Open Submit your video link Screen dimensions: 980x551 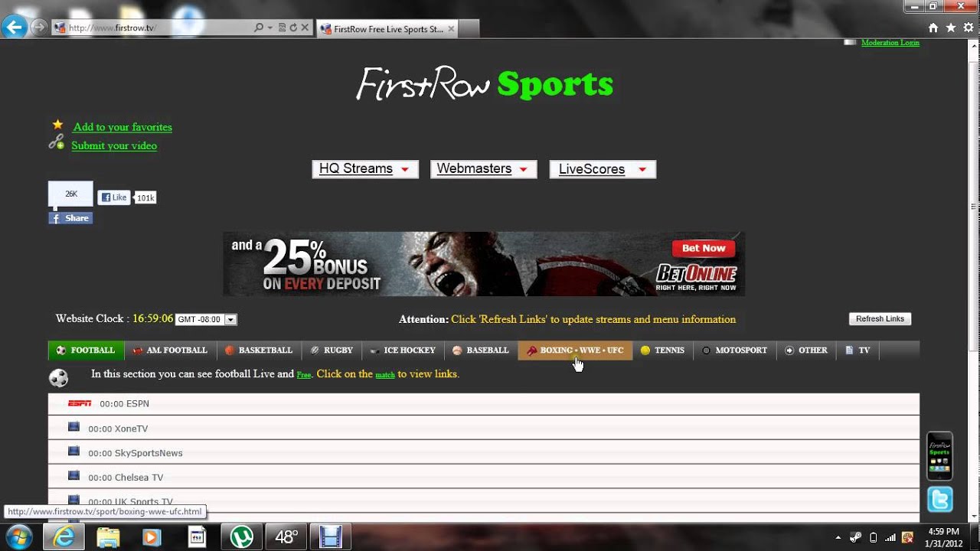coord(114,145)
